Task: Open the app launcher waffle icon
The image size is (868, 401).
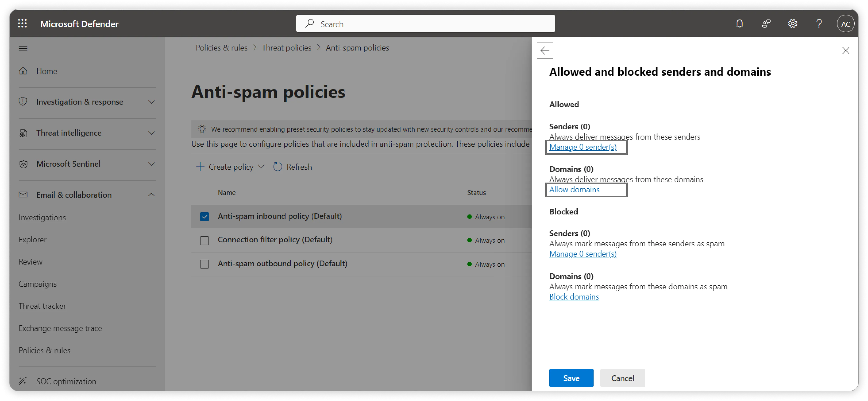Action: 22,24
